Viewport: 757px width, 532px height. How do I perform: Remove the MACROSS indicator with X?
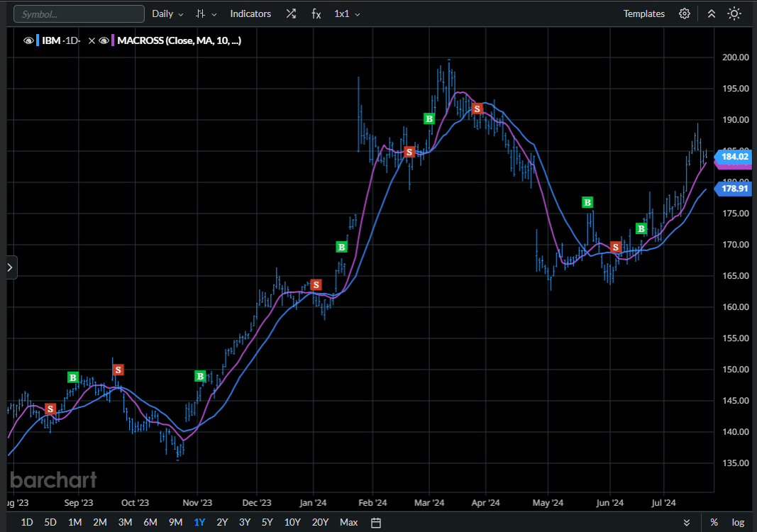pos(92,40)
